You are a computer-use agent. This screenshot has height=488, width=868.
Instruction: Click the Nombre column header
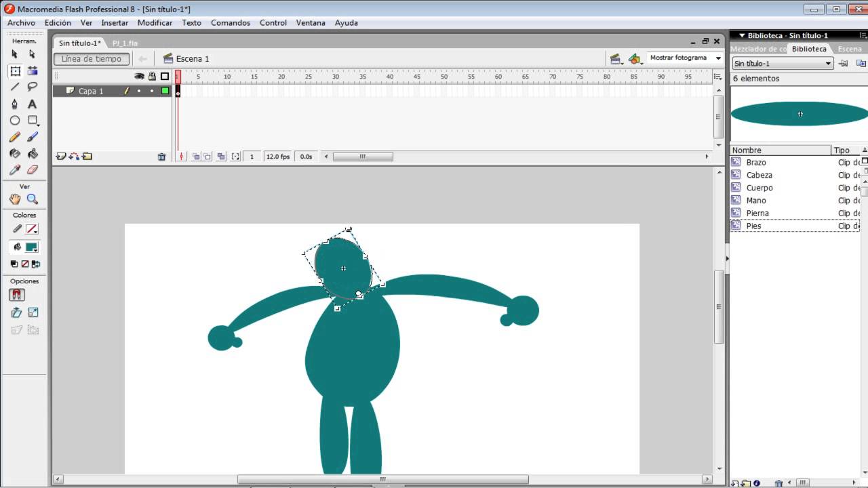(781, 150)
